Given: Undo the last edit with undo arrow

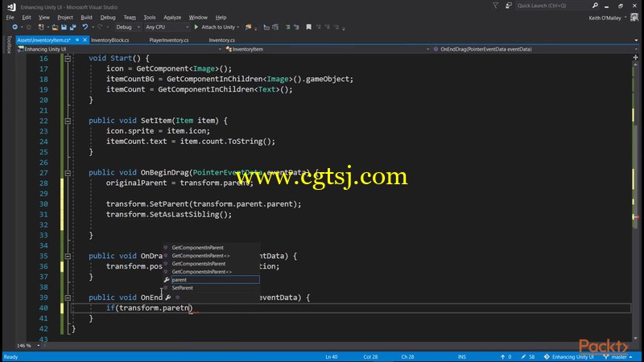Looking at the screenshot, I should pyautogui.click(x=85, y=27).
